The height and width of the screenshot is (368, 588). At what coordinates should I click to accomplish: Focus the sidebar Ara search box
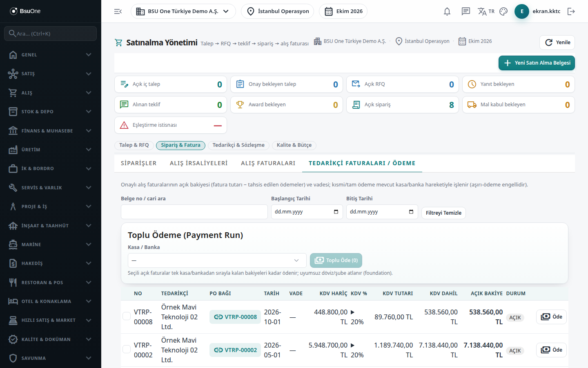coord(50,34)
